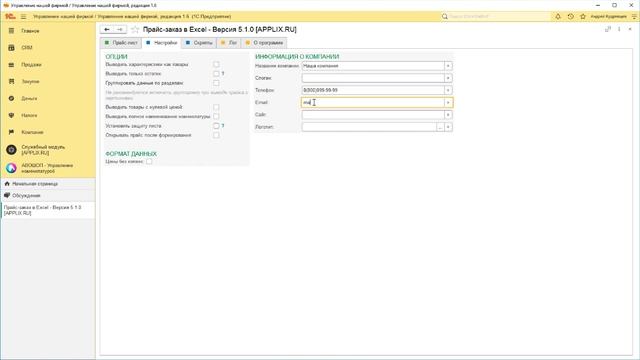The height and width of the screenshot is (360, 640).
Task: Toggle Установить защиту листа checkbox
Action: [x=216, y=126]
